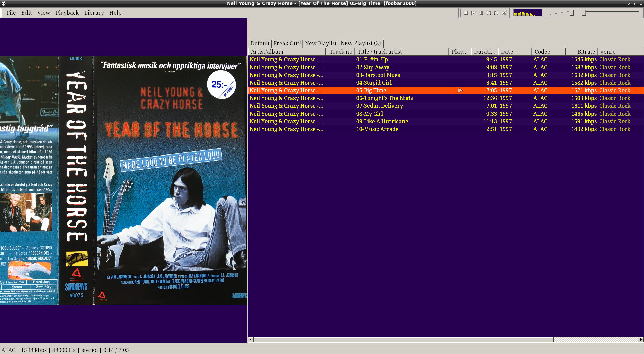Screen dimensions: 644x354
Task: Sort by the genre column header
Action: [x=621, y=52]
